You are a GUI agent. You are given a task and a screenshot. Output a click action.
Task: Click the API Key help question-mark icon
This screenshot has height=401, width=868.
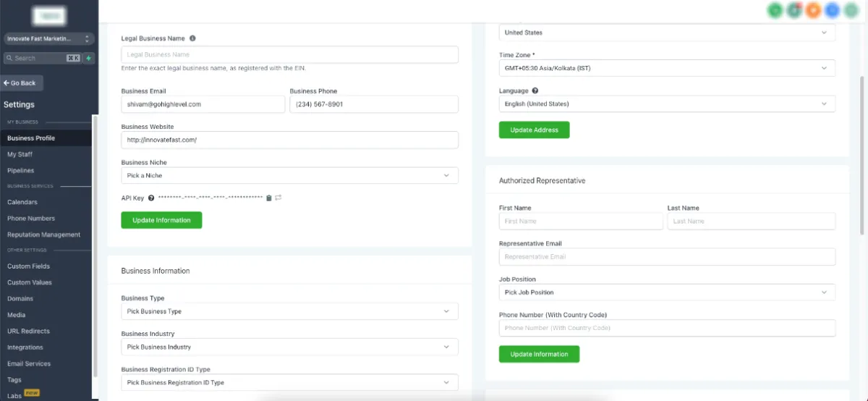coord(151,198)
